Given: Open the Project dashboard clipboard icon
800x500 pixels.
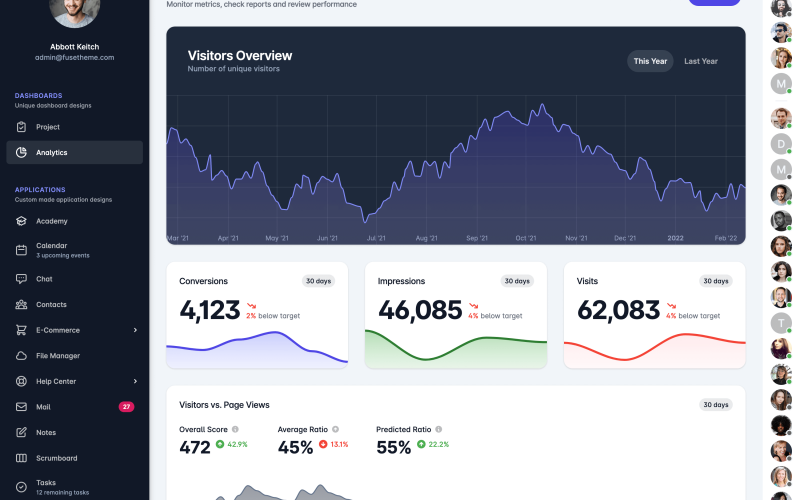Looking at the screenshot, I should (x=21, y=127).
